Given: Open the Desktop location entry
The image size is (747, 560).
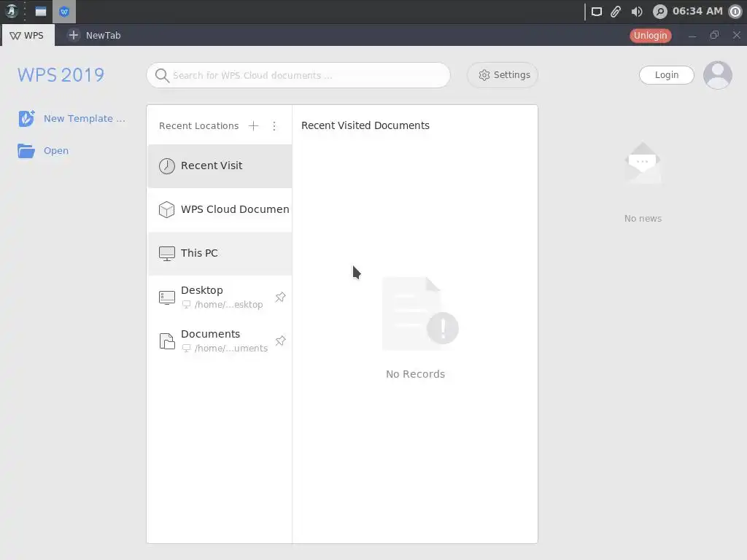Looking at the screenshot, I should [x=220, y=297].
